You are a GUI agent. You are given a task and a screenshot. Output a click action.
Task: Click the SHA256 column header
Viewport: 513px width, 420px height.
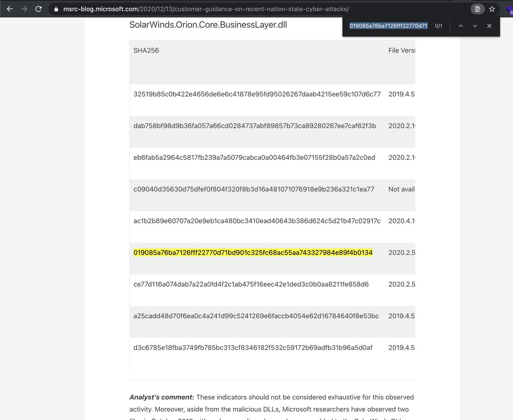click(x=146, y=50)
